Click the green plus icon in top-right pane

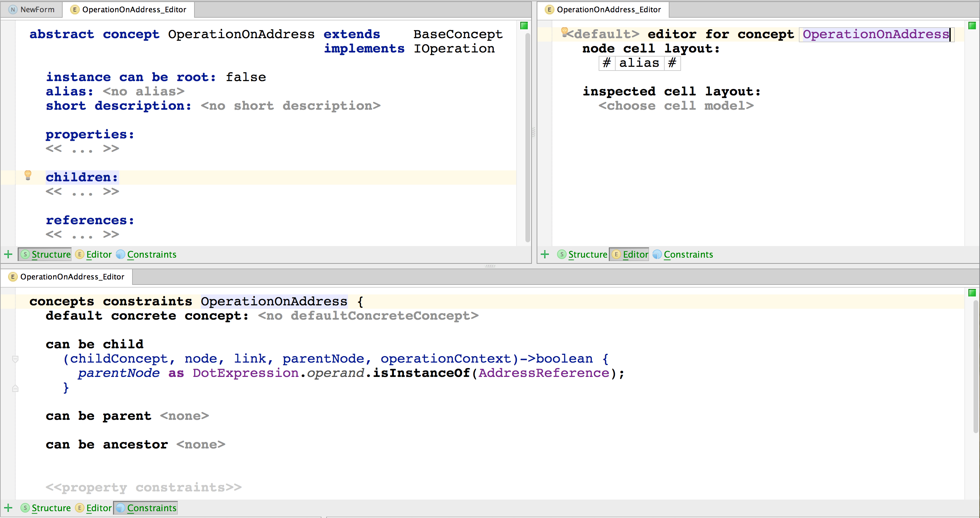[545, 254]
